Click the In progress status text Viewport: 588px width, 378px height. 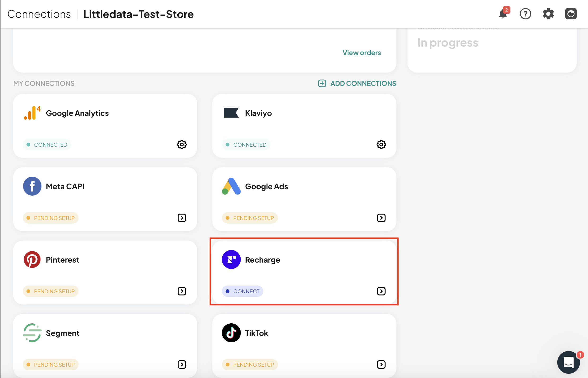(448, 43)
